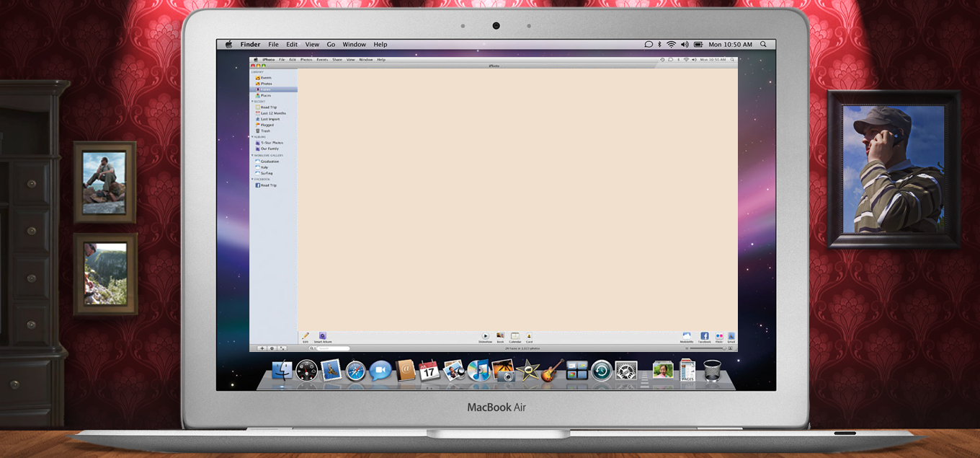Open the Window menu in menu bar
Viewport: 980px width, 458px height.
(354, 45)
